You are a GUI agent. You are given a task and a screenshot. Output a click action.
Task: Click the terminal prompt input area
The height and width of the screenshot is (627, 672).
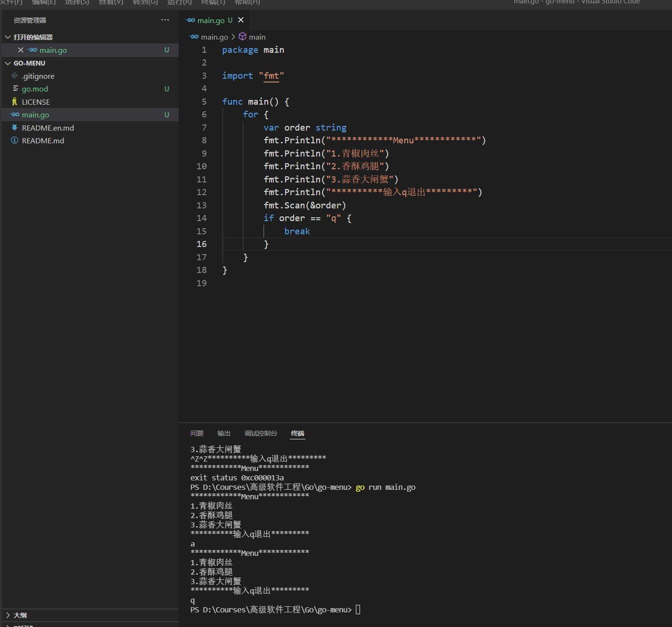[x=358, y=610]
